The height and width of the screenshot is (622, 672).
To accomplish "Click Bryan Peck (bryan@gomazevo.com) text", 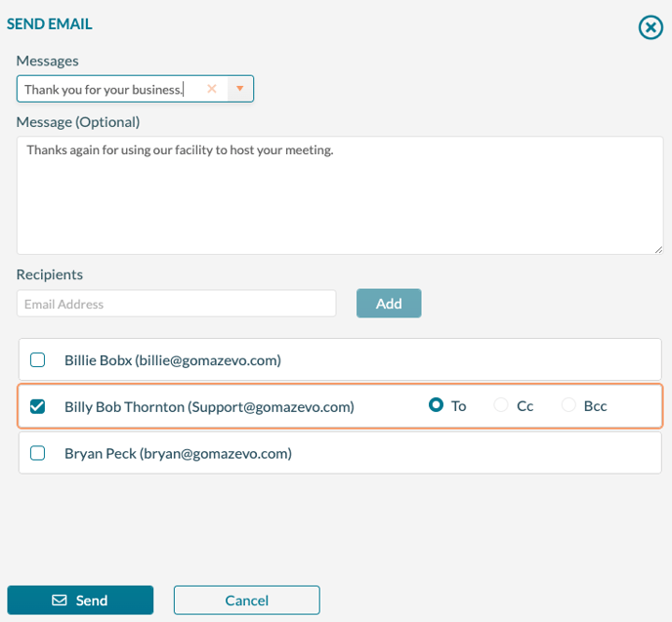I will click(179, 453).
